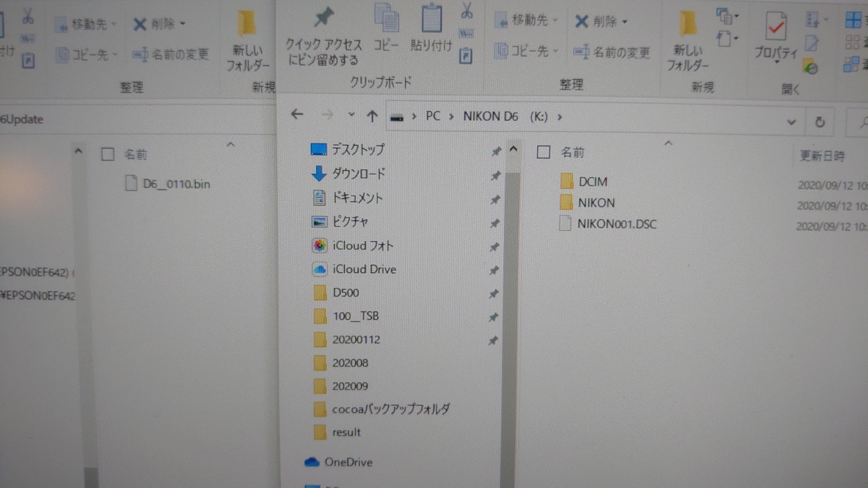Click the pin to Quick Access icon
868x488 pixels.
pyautogui.click(x=323, y=20)
